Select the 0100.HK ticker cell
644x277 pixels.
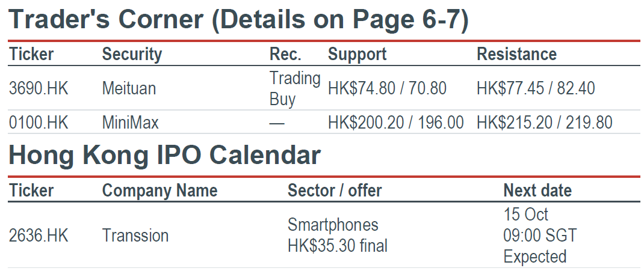click(x=39, y=123)
